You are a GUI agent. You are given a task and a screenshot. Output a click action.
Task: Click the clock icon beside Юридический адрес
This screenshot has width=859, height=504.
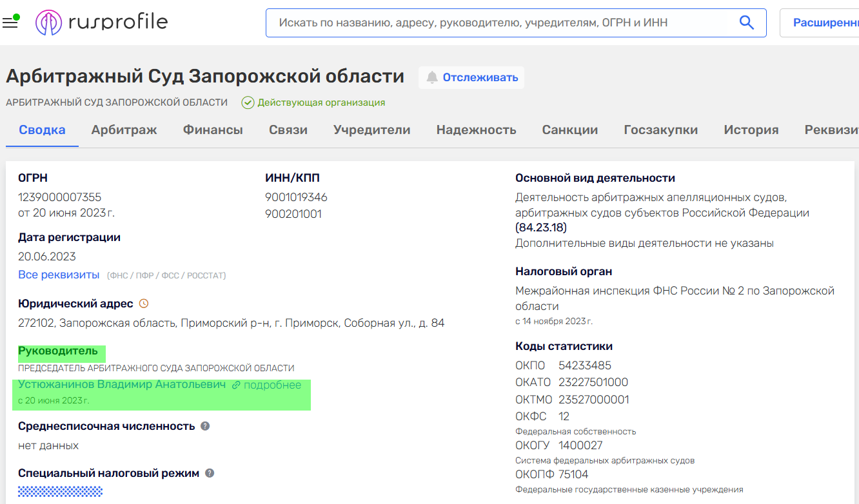coord(144,304)
